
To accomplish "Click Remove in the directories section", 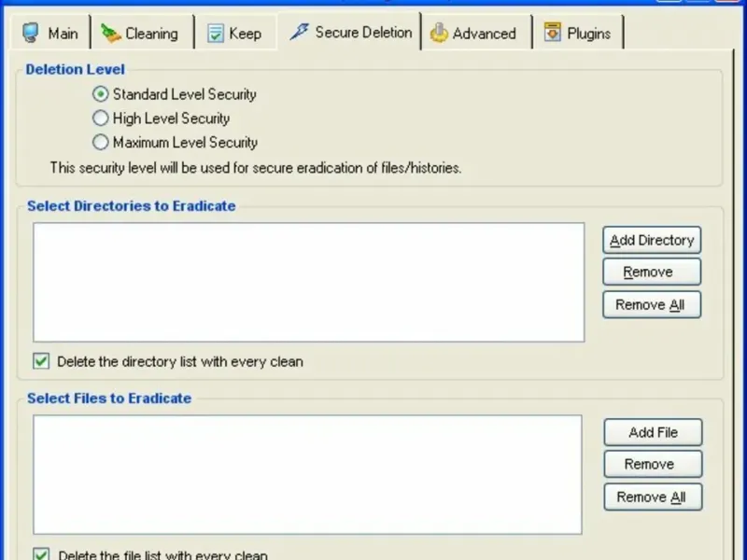I will pyautogui.click(x=651, y=273).
